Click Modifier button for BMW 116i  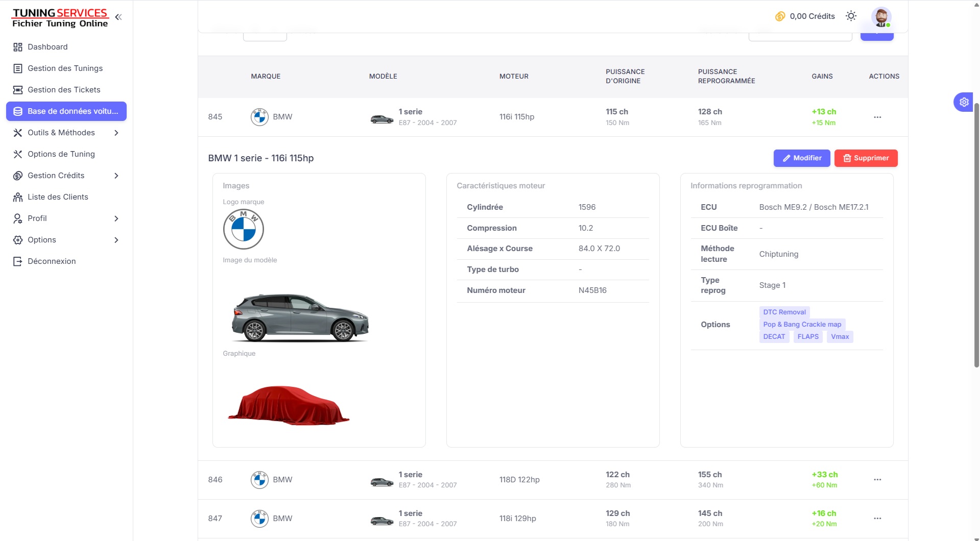coord(802,158)
